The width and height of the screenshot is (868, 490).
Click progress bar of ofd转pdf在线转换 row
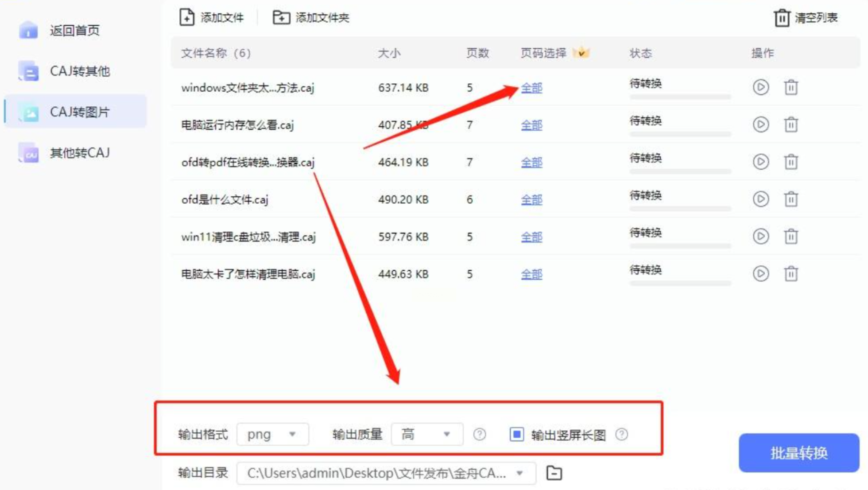680,171
